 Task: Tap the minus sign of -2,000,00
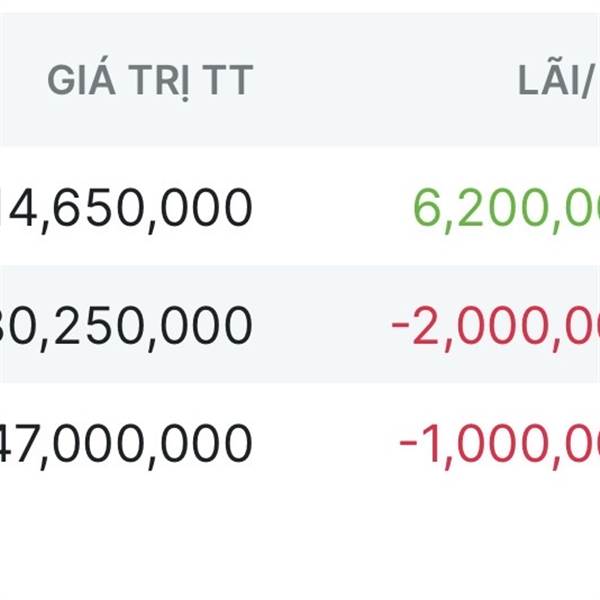point(401,327)
